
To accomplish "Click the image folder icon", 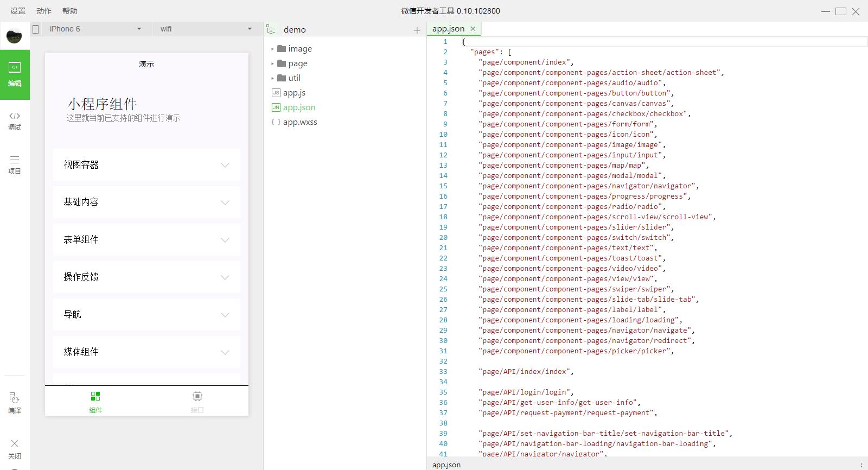I will click(x=282, y=48).
